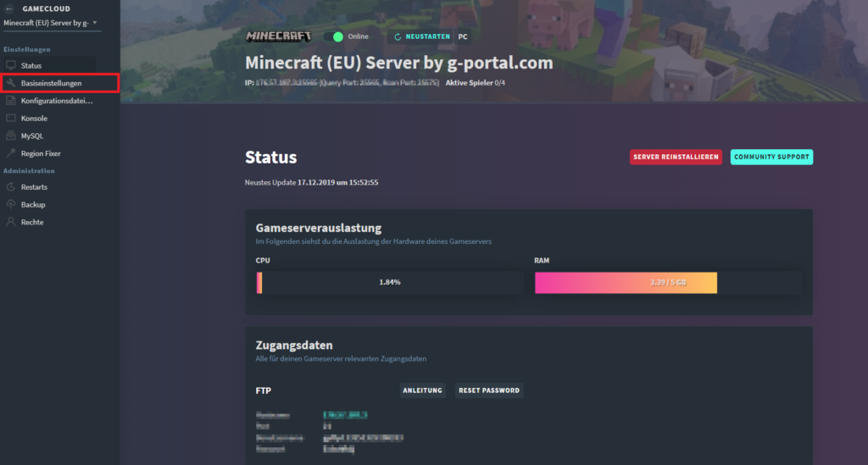
Task: Click SERVER REINSTALLIEREN button
Action: pyautogui.click(x=676, y=157)
